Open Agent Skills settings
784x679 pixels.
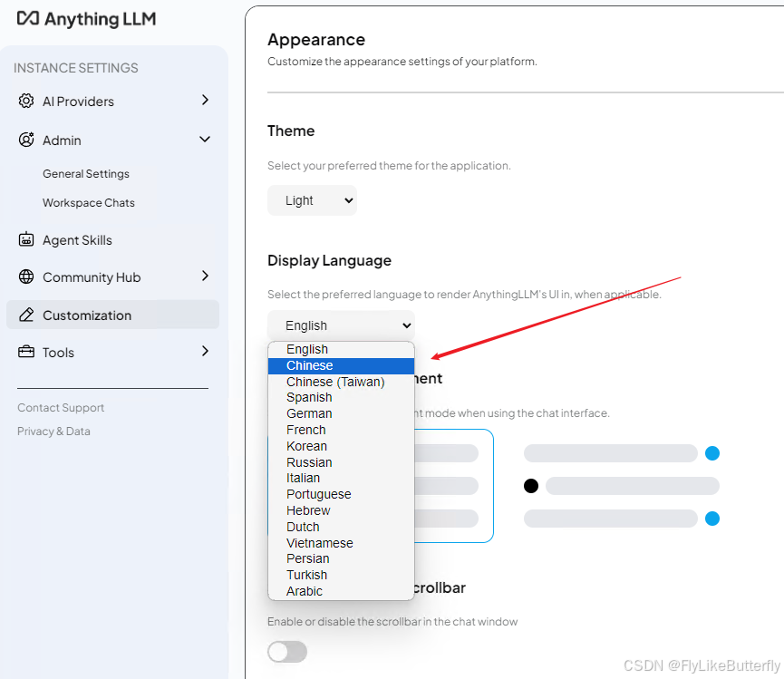pos(77,240)
